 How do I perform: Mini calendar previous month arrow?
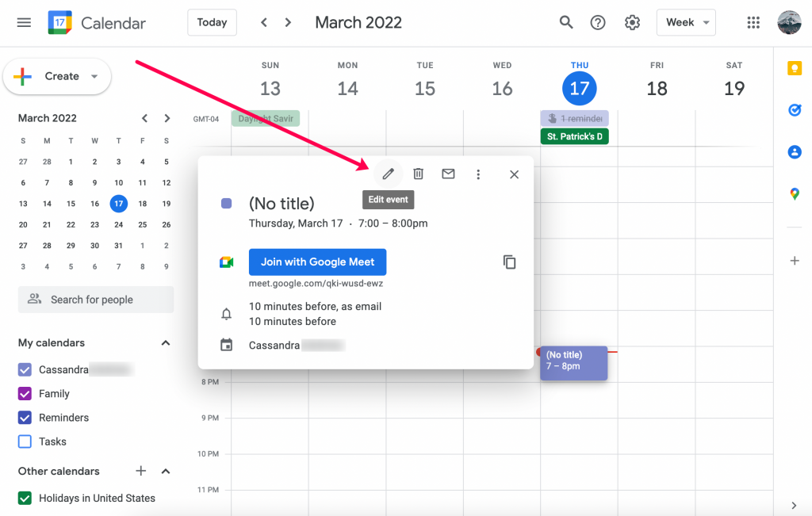pos(144,118)
